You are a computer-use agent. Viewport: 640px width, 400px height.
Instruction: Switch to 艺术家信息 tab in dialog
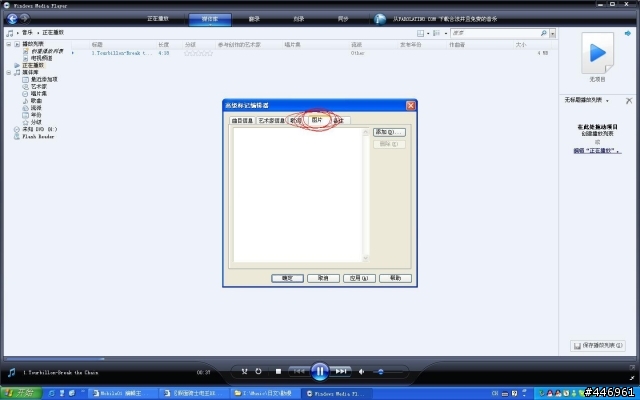pos(271,120)
